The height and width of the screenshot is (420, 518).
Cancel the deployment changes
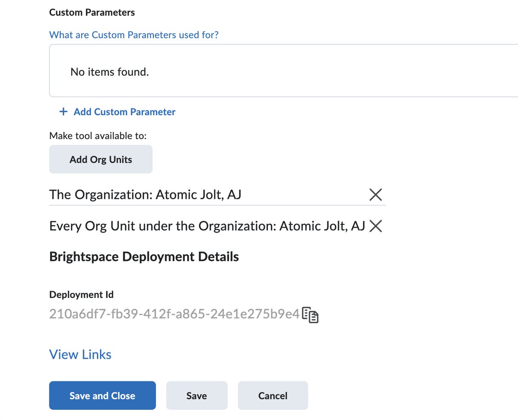pos(273,395)
